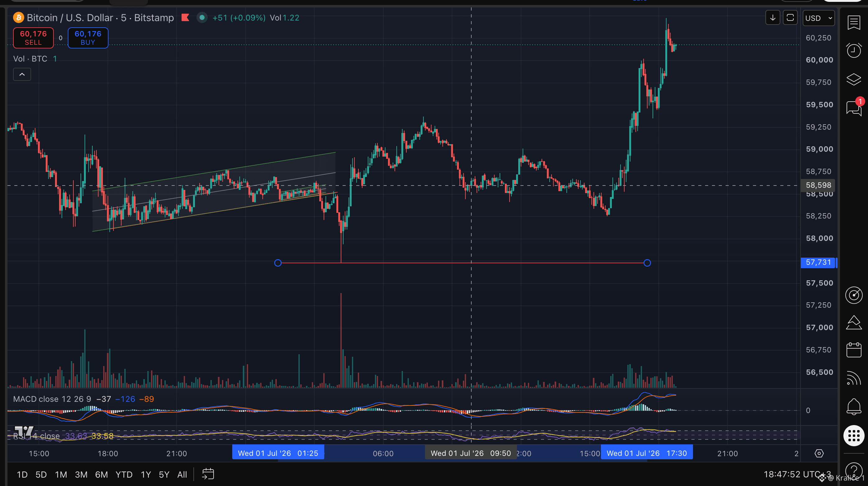Click the TradingView logo above RSI label

click(x=24, y=431)
